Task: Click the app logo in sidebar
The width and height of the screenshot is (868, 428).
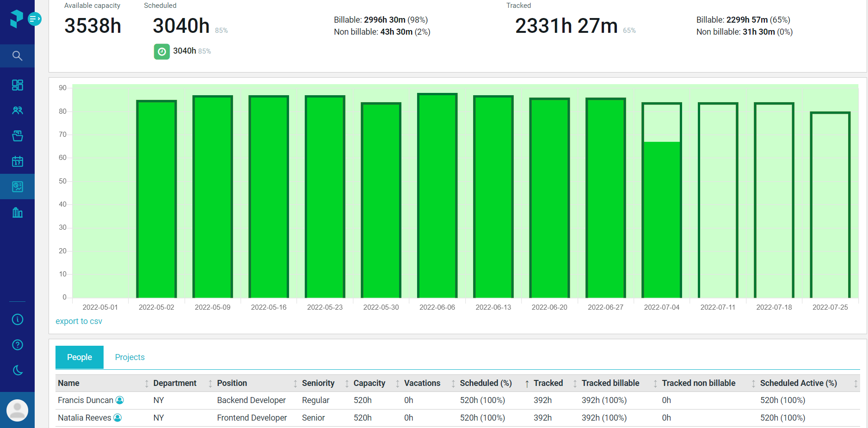Action: 16,18
